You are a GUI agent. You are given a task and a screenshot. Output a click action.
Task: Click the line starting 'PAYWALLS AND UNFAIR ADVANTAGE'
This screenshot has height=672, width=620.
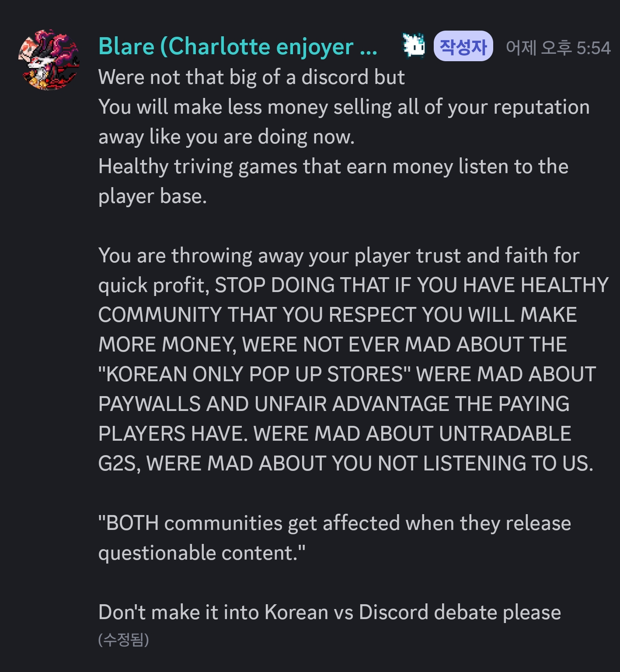coord(334,404)
